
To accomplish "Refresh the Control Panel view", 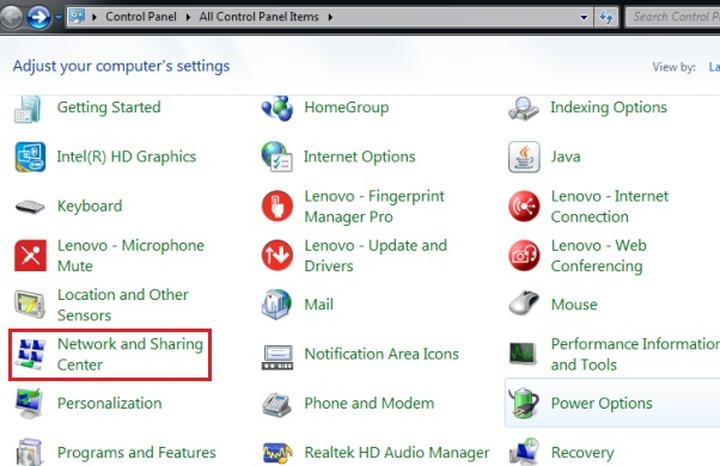I will pyautogui.click(x=607, y=17).
